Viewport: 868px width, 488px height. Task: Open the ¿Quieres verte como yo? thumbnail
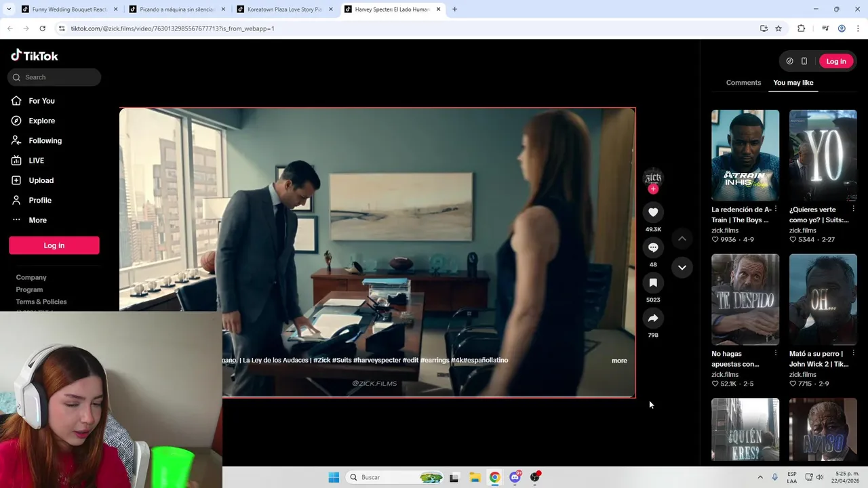pos(823,155)
